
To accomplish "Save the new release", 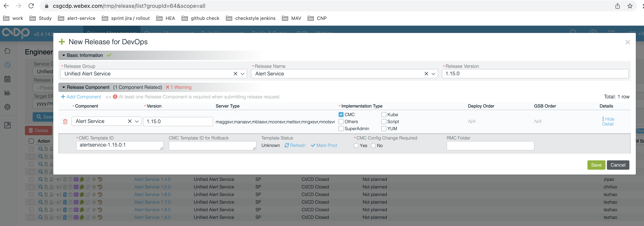I will [596, 165].
